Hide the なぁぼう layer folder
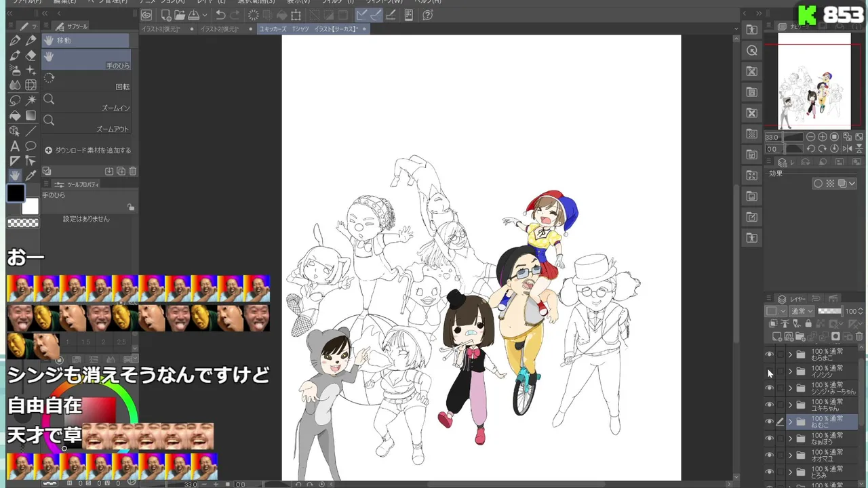This screenshot has height=488, width=868. [769, 439]
